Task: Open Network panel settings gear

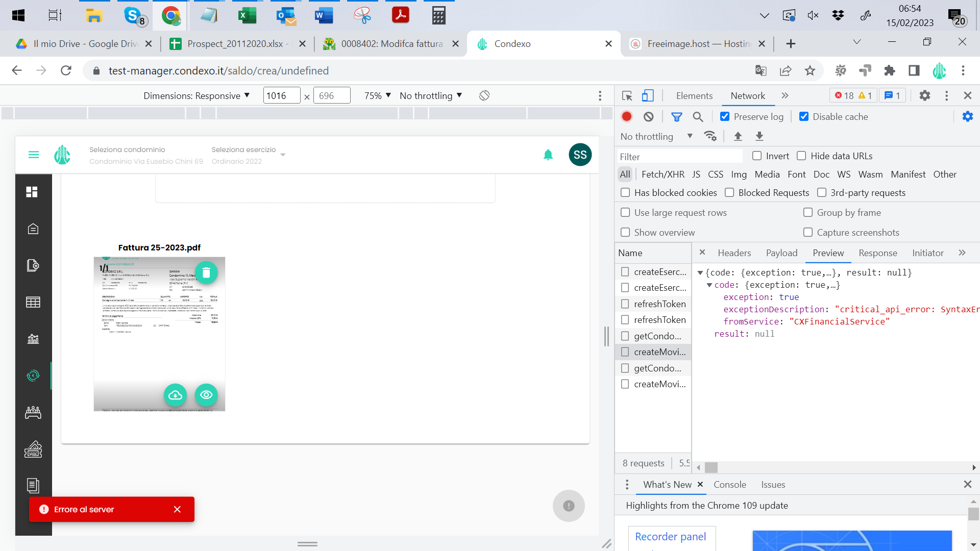Action: (x=968, y=117)
